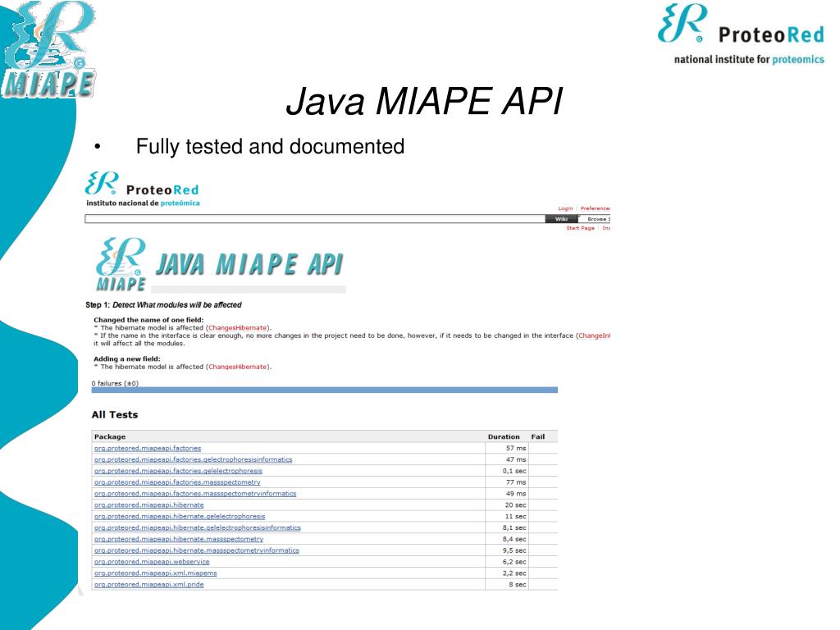This screenshot has width=840, height=630.
Task: Click the ChangeInterface link
Action: click(595, 336)
